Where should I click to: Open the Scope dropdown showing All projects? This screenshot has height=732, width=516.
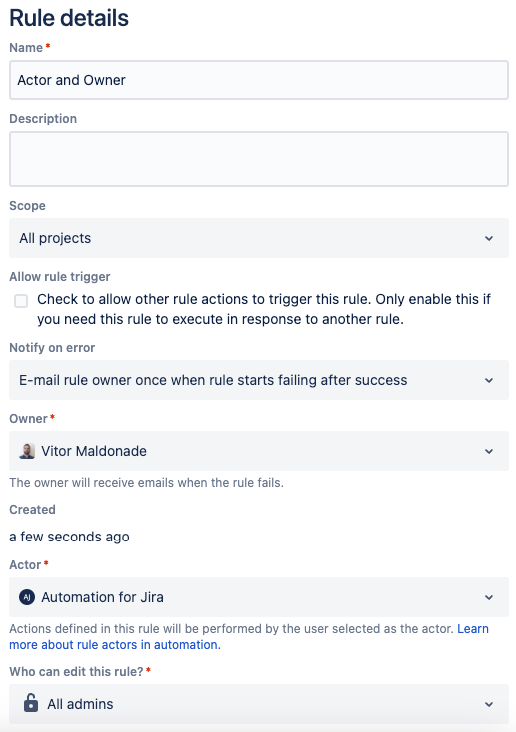pos(259,238)
